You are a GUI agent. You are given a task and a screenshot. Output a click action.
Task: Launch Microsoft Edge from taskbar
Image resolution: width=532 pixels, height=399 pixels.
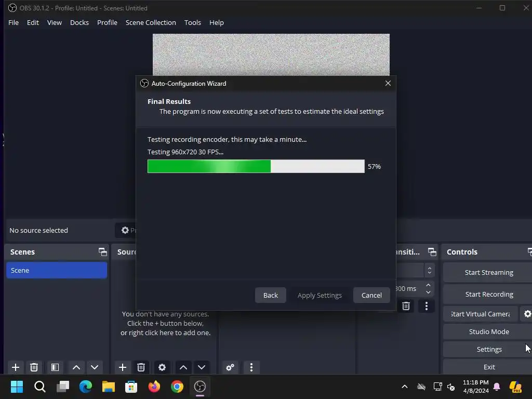tap(86, 387)
